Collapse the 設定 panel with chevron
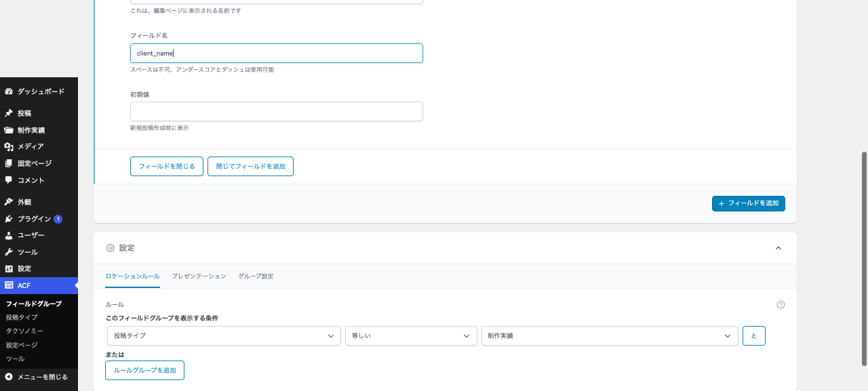Viewport: 868px width, 391px height. 778,248
